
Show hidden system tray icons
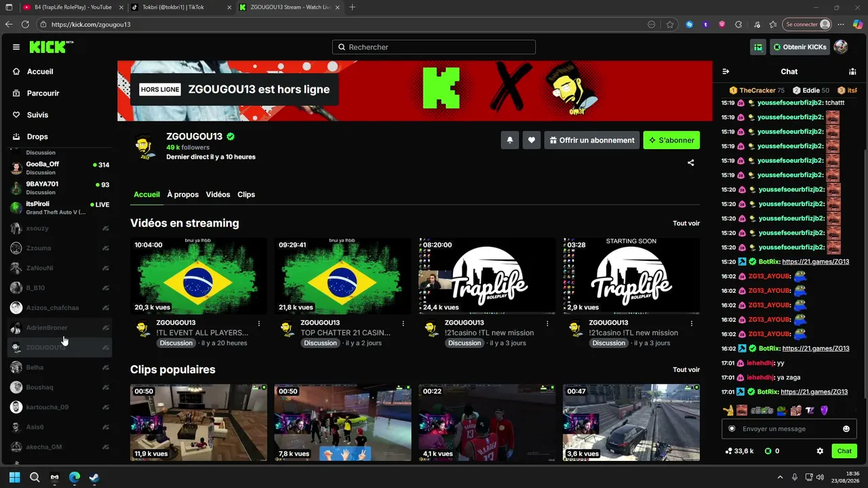(x=780, y=477)
